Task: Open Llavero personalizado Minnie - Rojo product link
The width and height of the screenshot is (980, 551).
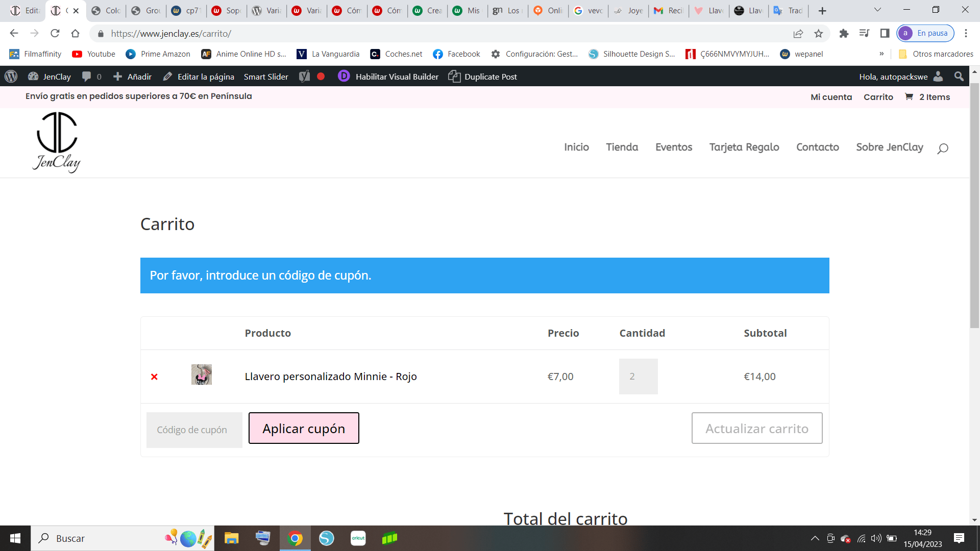Action: [331, 377]
